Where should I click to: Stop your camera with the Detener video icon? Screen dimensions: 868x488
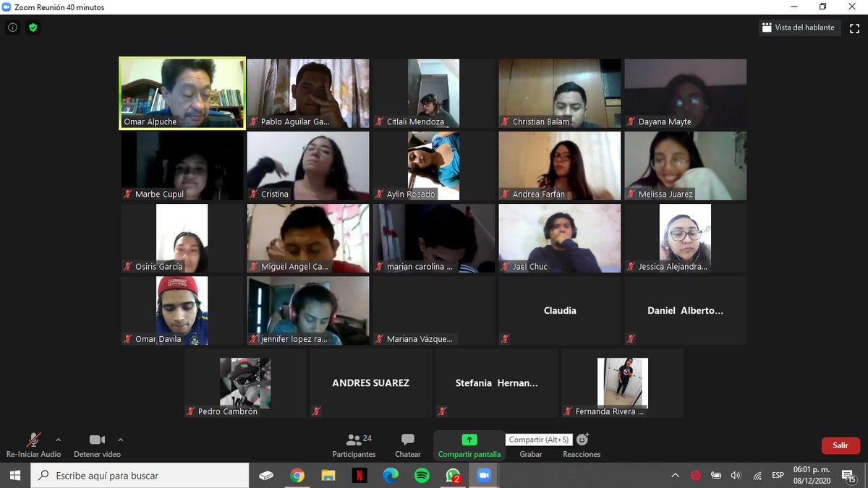pos(97,440)
